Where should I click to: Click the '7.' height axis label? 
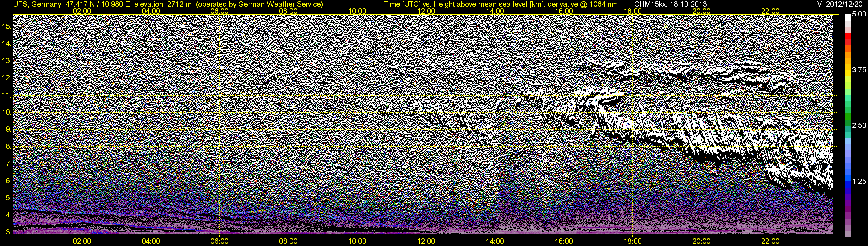(8, 164)
